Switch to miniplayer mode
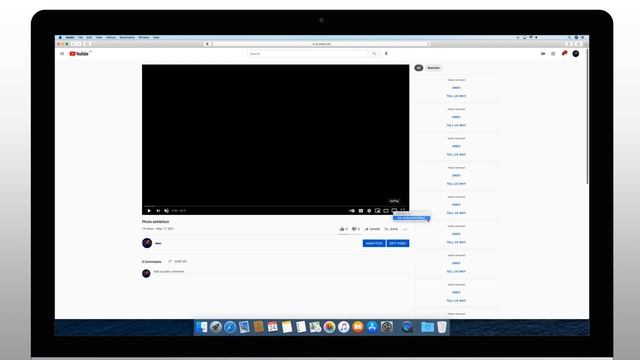 [378, 211]
